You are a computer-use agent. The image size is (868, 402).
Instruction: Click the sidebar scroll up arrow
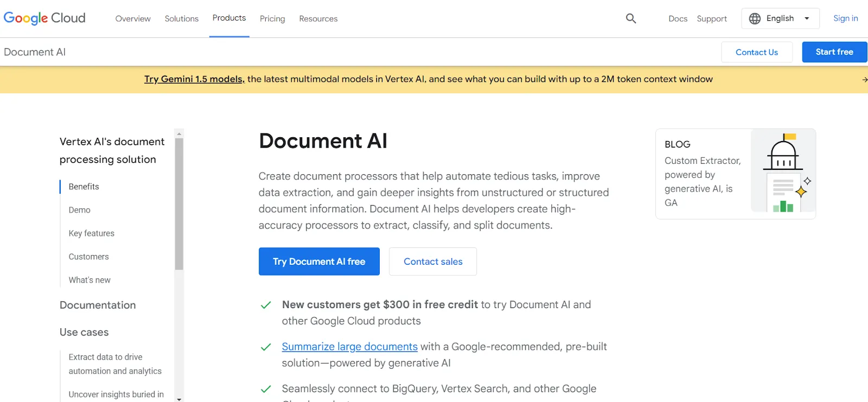coord(179,133)
